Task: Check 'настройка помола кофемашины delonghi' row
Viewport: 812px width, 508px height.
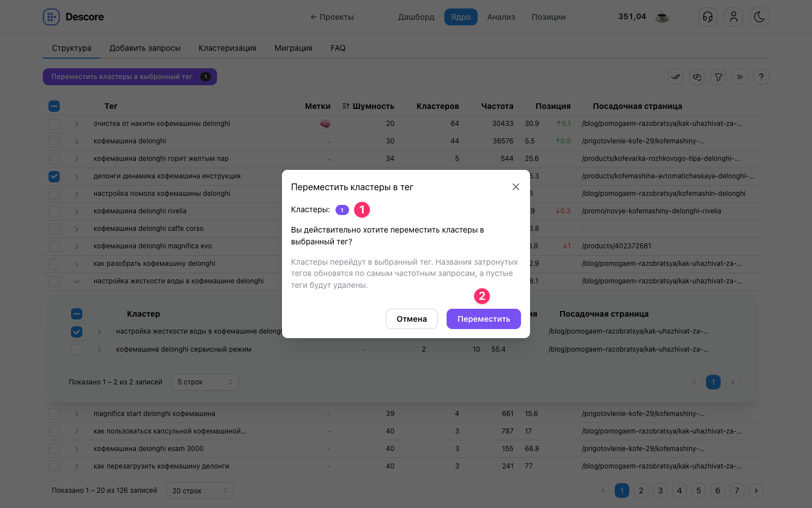Action: click(x=54, y=194)
